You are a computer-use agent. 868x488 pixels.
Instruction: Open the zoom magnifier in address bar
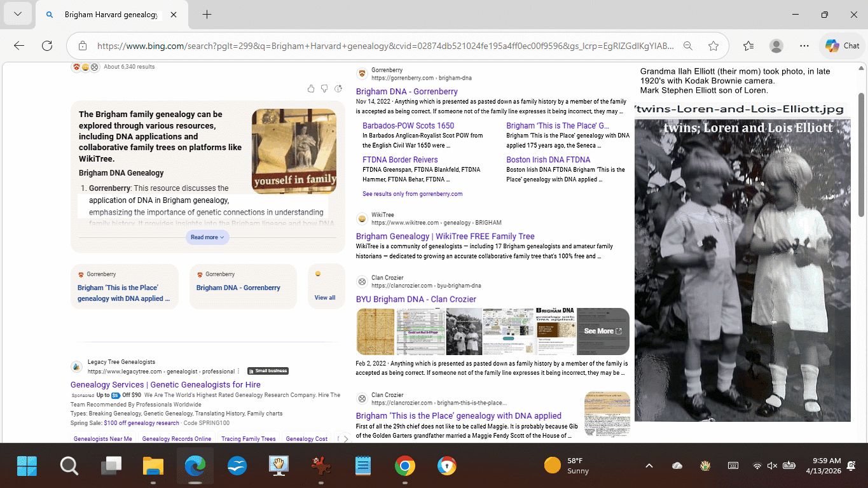[x=688, y=46]
